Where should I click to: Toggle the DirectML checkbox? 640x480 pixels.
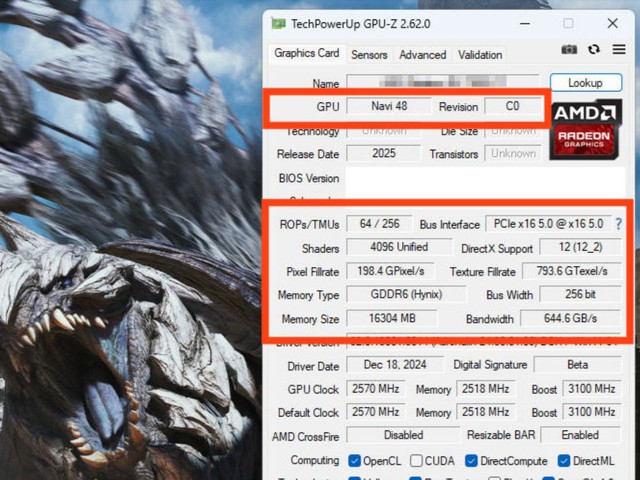pyautogui.click(x=564, y=461)
